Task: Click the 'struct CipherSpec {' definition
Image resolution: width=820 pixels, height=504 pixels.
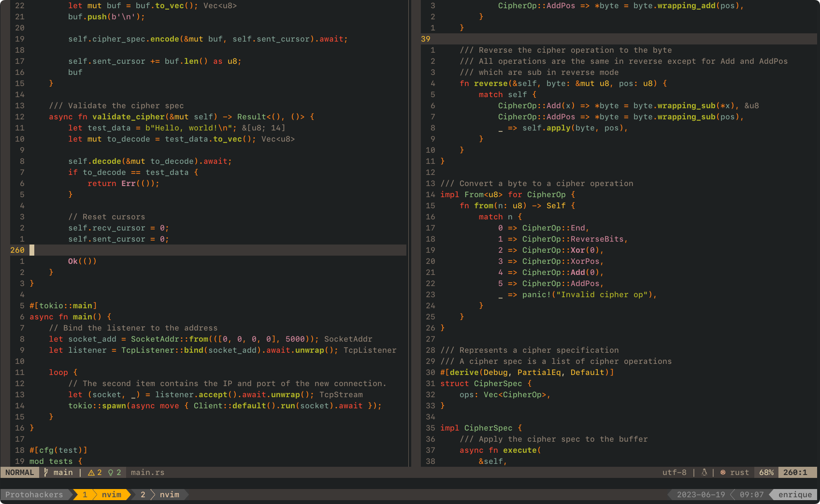Action: [486, 384]
